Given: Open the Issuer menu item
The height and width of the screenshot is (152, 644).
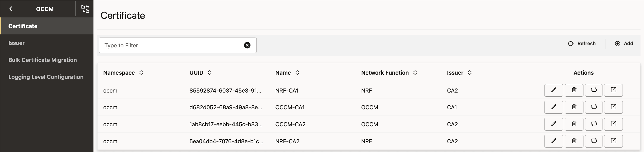Looking at the screenshot, I should (47, 43).
